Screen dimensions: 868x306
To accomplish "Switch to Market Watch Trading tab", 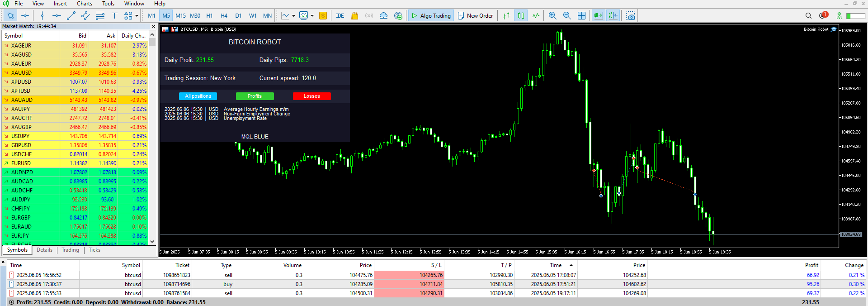I will 70,250.
